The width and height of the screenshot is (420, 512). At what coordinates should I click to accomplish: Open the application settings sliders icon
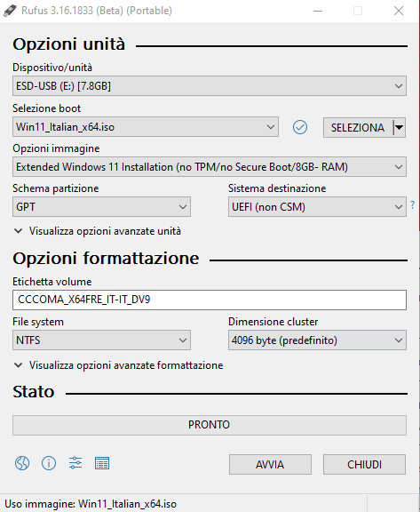pos(75,463)
